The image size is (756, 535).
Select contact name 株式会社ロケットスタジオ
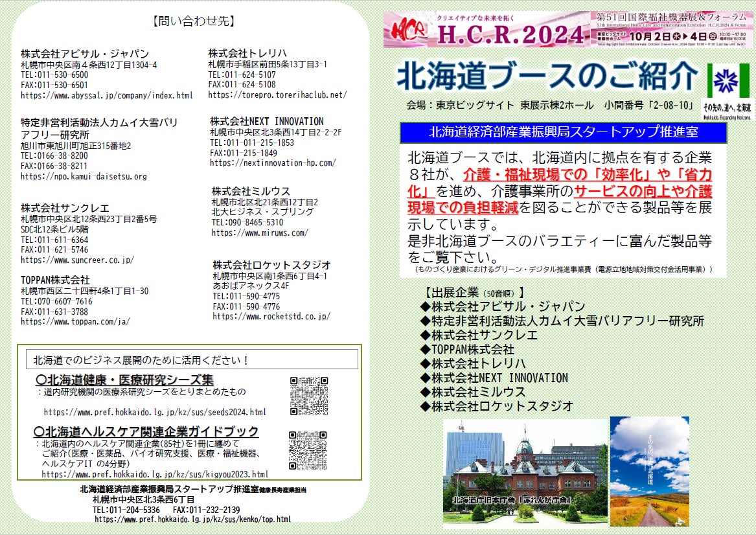tap(272, 265)
